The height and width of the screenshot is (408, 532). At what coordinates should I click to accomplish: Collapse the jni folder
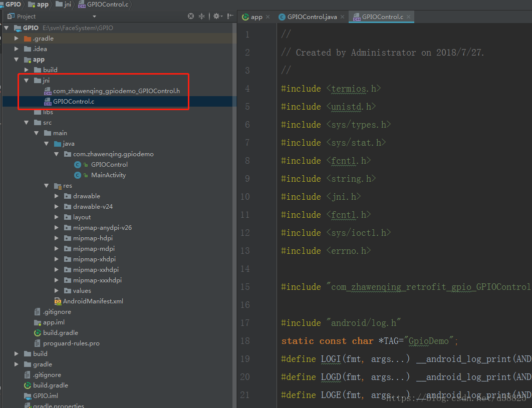point(27,81)
